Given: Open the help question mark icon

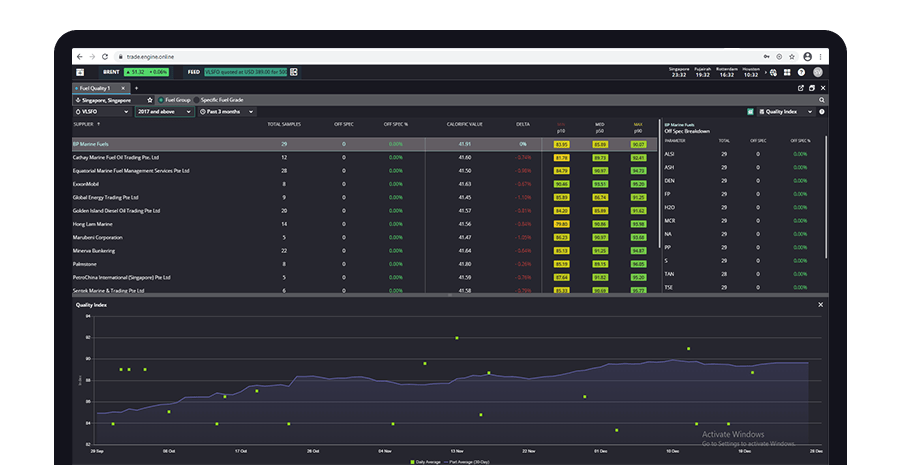Looking at the screenshot, I should coord(802,72).
